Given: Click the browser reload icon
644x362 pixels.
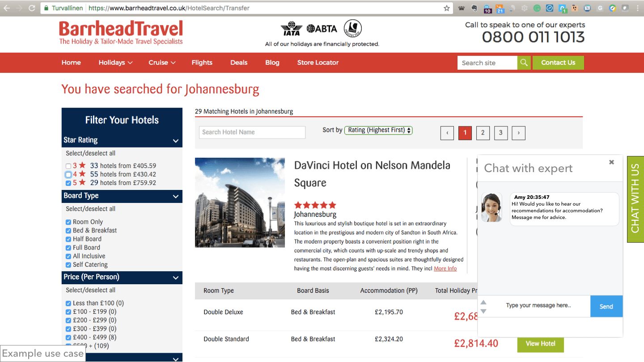Looking at the screenshot, I should pos(32,8).
